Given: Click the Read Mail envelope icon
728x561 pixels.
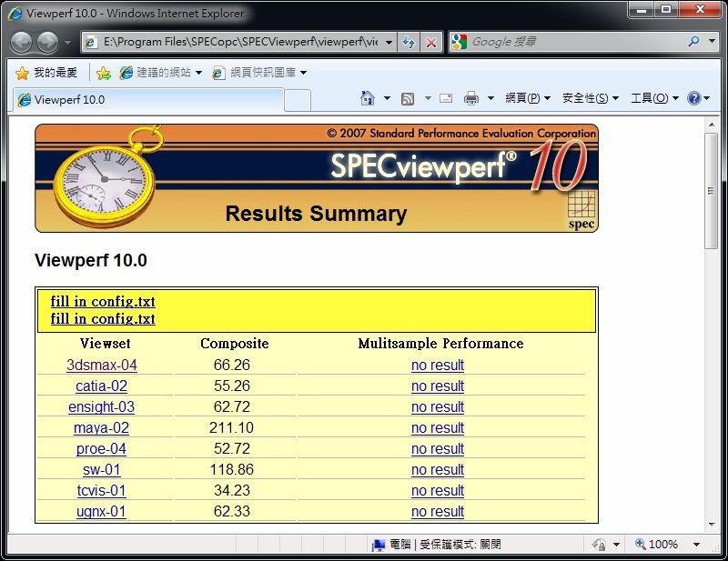Looking at the screenshot, I should pyautogui.click(x=446, y=98).
